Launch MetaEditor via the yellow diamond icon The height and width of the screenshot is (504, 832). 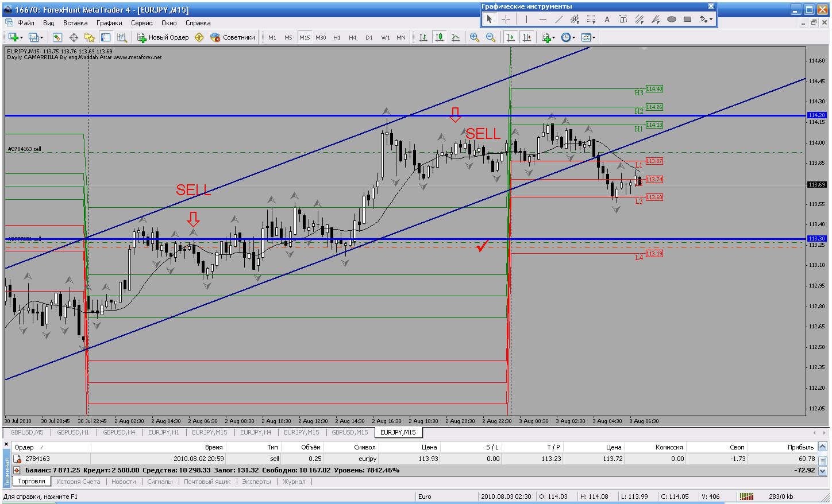click(199, 37)
